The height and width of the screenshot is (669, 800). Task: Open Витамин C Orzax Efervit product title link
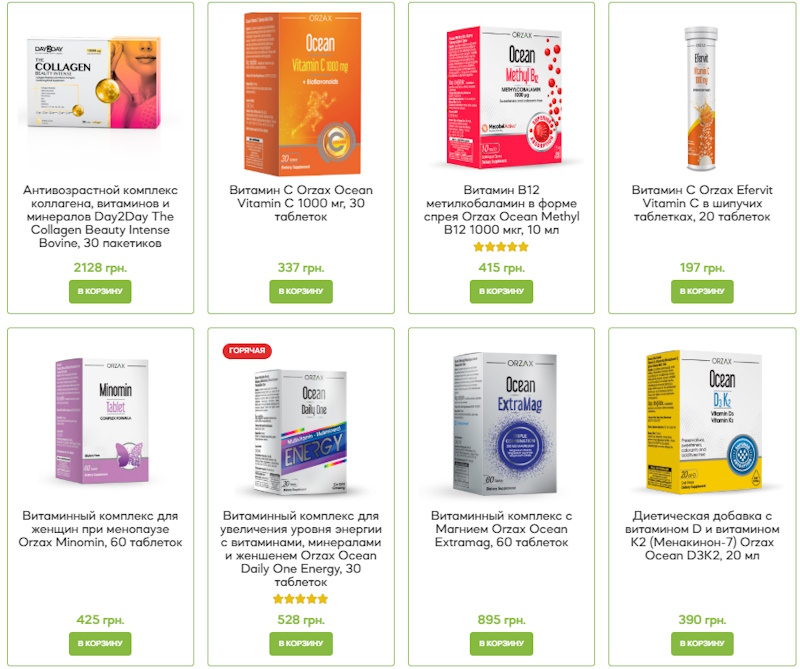click(x=702, y=203)
